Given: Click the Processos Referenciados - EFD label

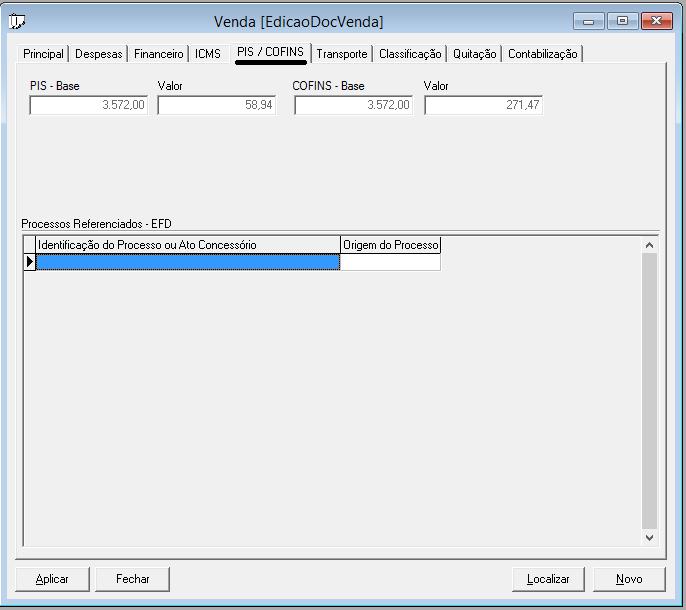Looking at the screenshot, I should (96, 224).
